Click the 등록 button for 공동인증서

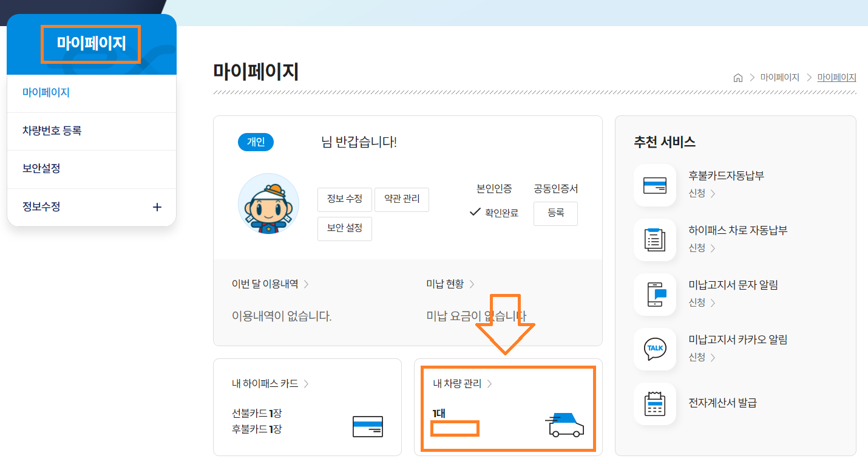tap(555, 213)
